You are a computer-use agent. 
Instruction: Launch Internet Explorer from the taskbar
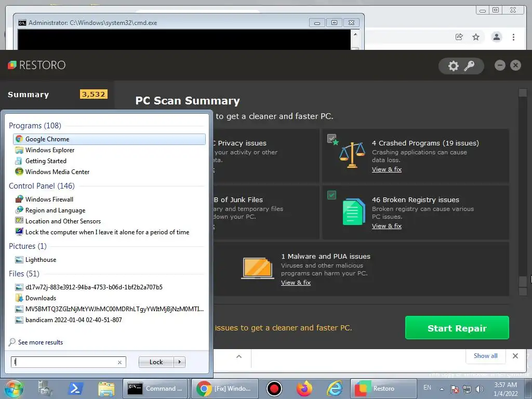[x=335, y=389]
